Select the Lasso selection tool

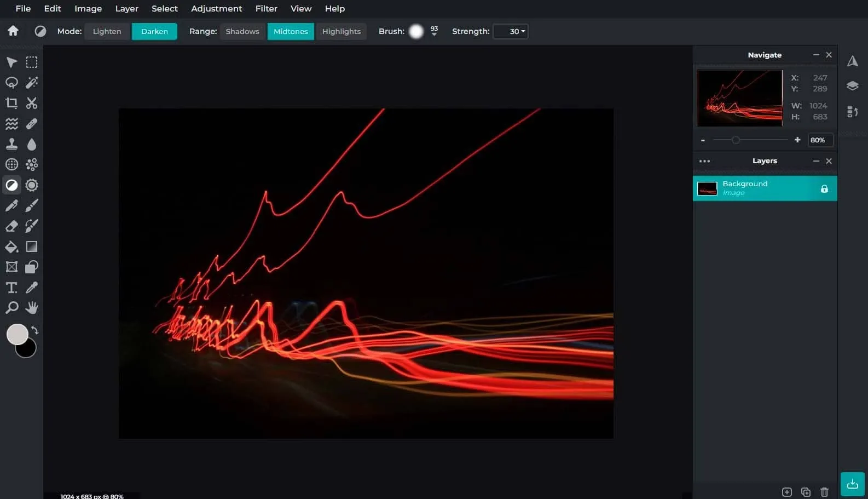coord(11,83)
